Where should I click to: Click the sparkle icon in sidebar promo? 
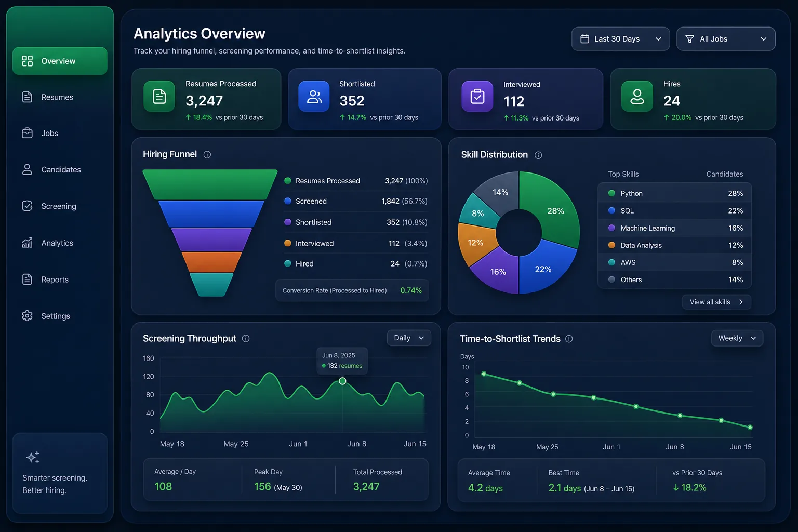click(33, 457)
